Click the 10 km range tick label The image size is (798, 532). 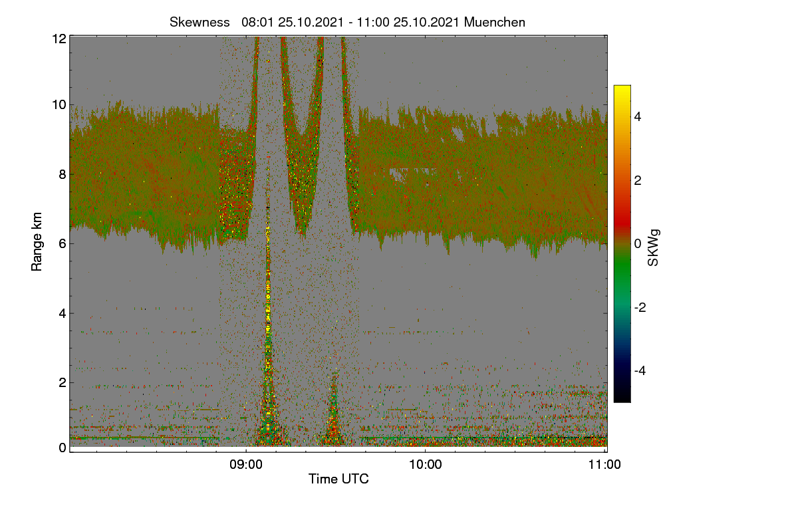pyautogui.click(x=59, y=104)
